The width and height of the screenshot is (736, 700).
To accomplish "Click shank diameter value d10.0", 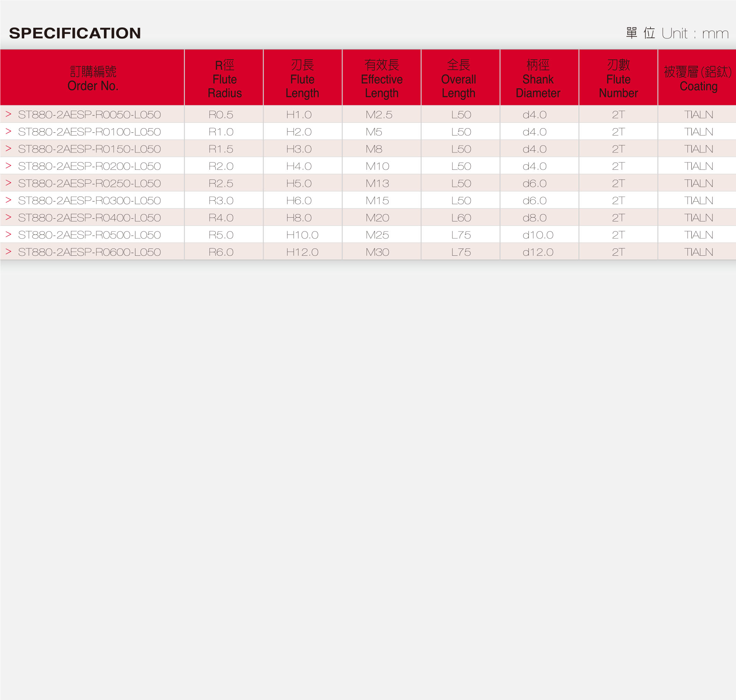I will pos(538,235).
